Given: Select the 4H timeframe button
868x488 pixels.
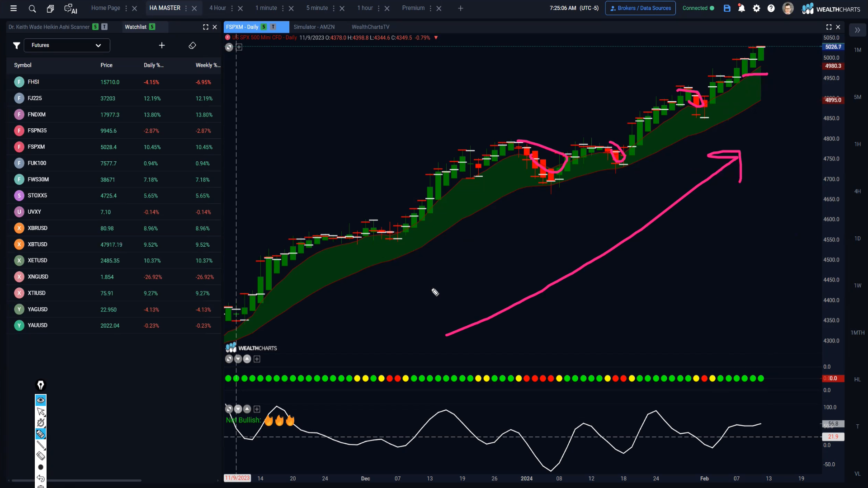Looking at the screenshot, I should pos(858,191).
